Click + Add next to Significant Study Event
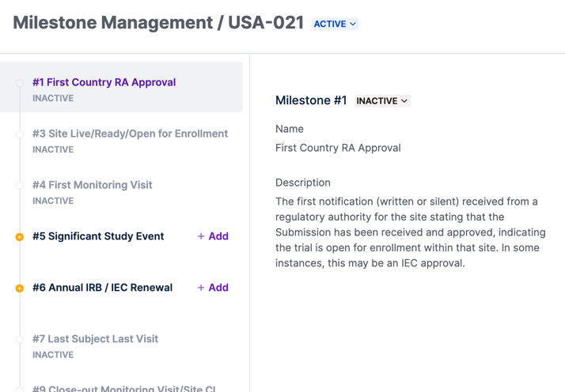Image resolution: width=565 pixels, height=392 pixels. [213, 236]
